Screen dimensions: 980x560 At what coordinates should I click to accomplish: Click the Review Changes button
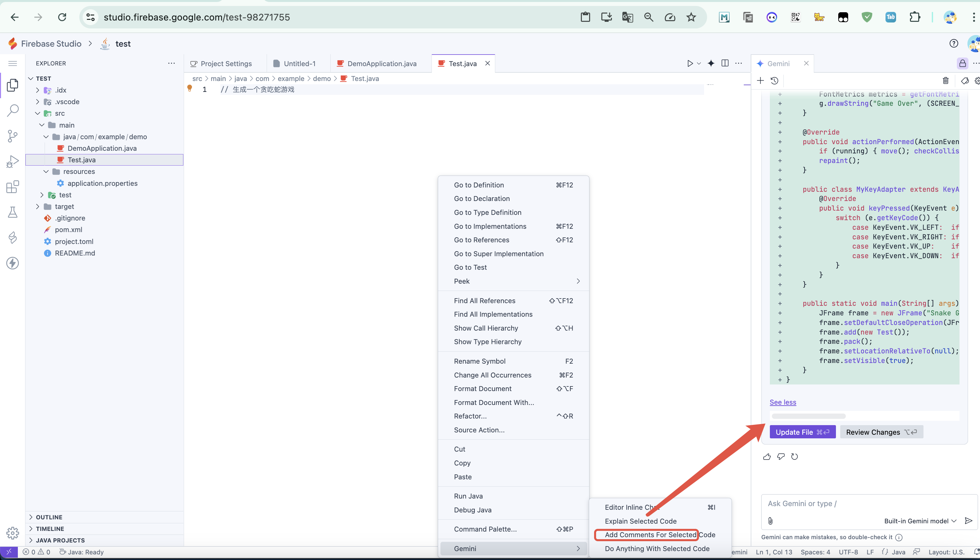(x=882, y=432)
